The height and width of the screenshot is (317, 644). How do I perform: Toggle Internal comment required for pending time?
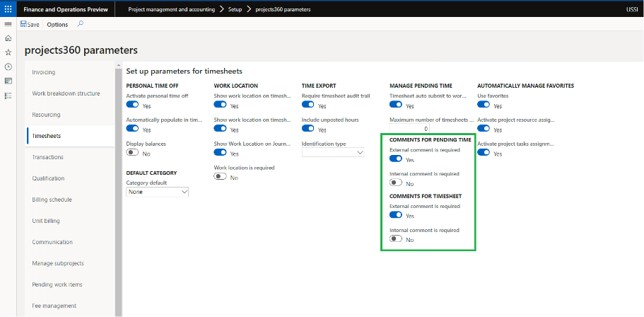point(397,183)
